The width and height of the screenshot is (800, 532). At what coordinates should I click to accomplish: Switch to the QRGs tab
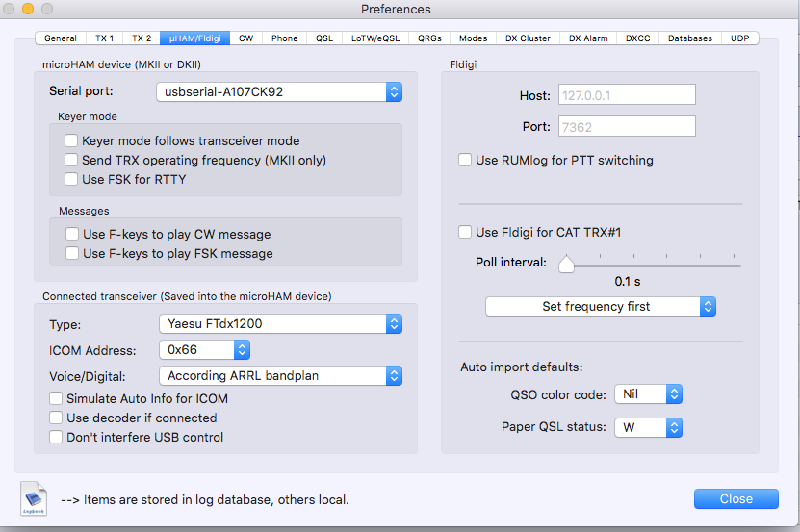[x=429, y=38]
